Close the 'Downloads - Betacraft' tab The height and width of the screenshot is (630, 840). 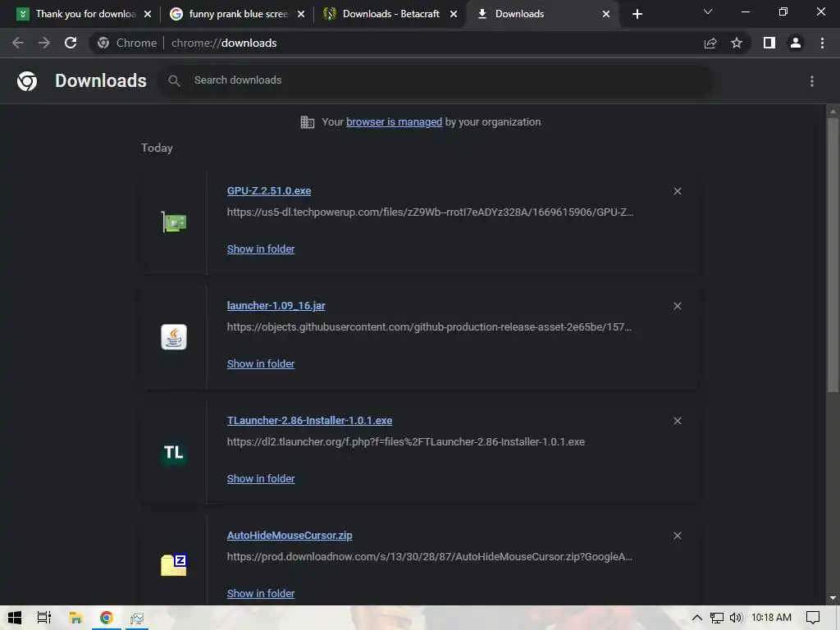(453, 14)
